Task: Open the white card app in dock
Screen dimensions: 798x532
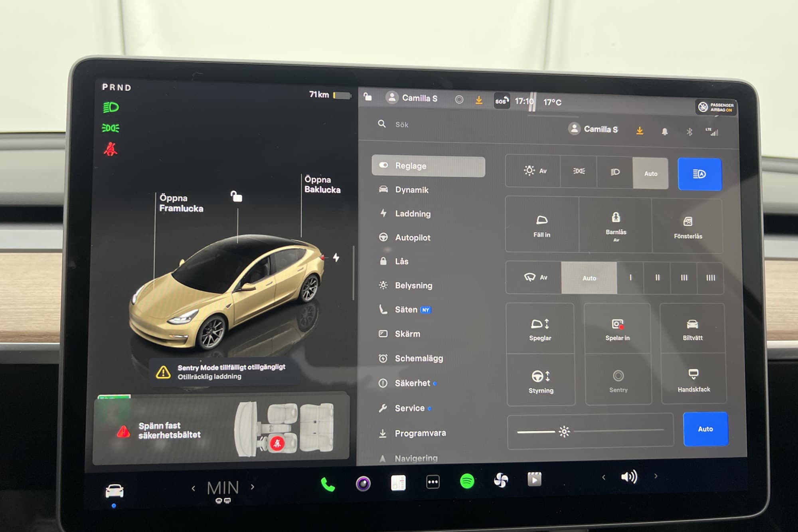Action: click(398, 483)
